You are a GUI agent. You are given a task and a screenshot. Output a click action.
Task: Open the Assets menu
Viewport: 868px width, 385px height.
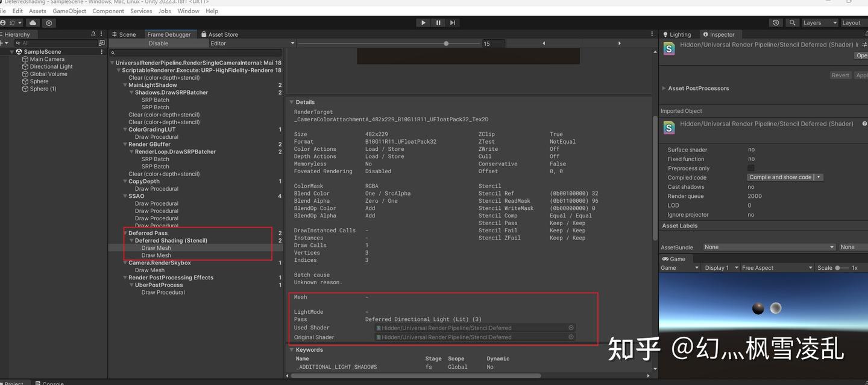coord(37,11)
